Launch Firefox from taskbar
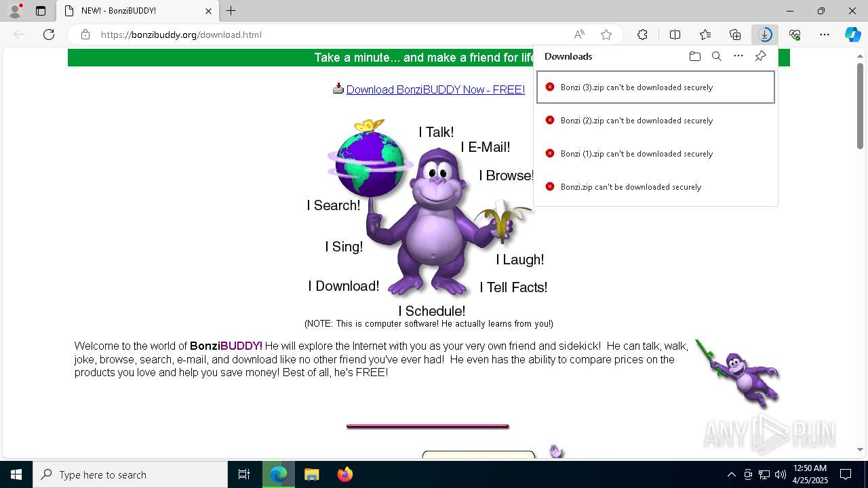868x488 pixels. coord(344,474)
